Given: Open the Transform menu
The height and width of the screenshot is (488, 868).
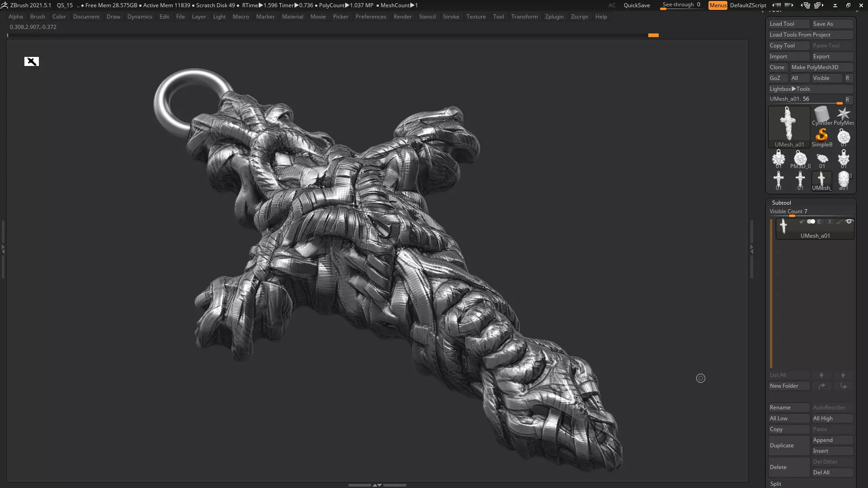Looking at the screenshot, I should 524,17.
